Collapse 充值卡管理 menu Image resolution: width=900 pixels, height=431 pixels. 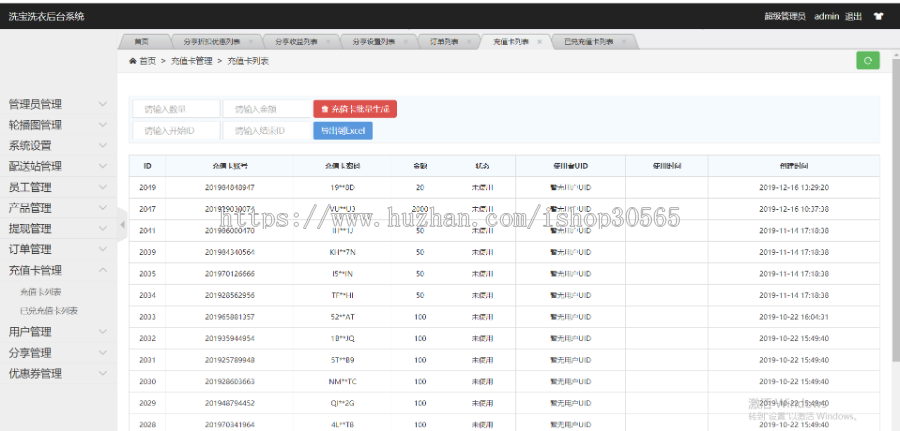tap(57, 270)
